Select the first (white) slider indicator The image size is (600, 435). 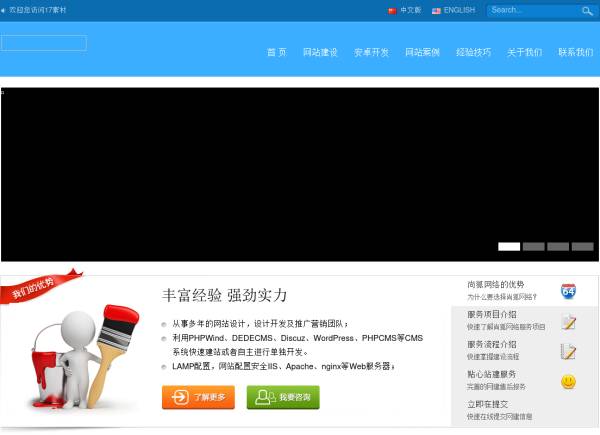[x=509, y=247]
